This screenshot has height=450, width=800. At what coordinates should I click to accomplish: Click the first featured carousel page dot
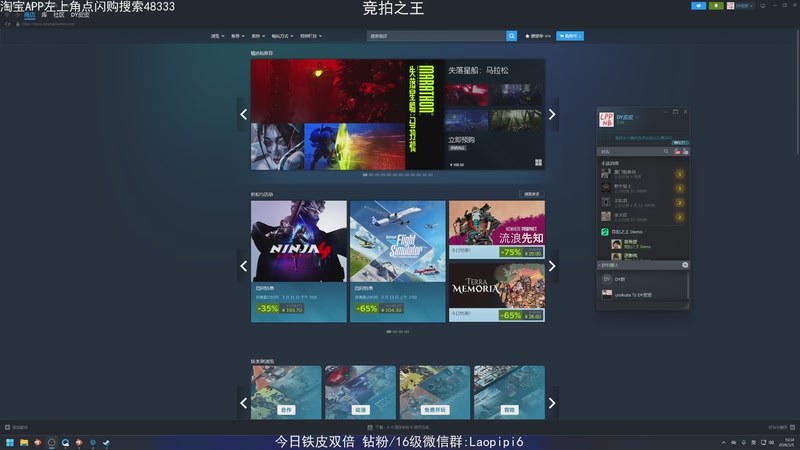[365, 175]
